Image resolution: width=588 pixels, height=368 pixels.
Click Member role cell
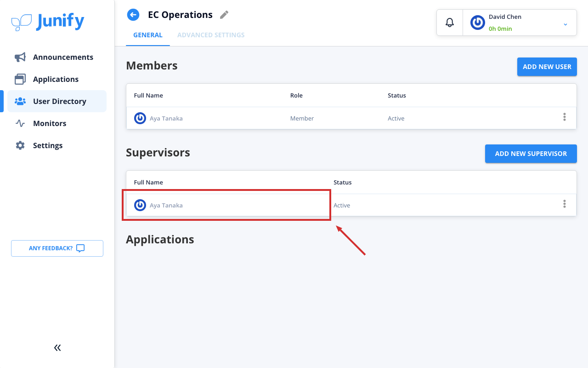[x=302, y=118]
